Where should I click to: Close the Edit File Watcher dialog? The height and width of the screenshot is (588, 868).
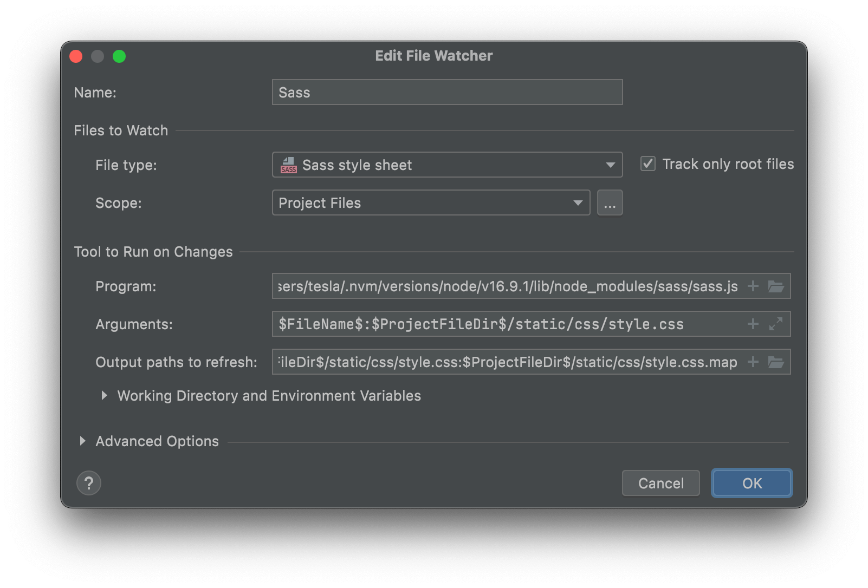[x=76, y=56]
